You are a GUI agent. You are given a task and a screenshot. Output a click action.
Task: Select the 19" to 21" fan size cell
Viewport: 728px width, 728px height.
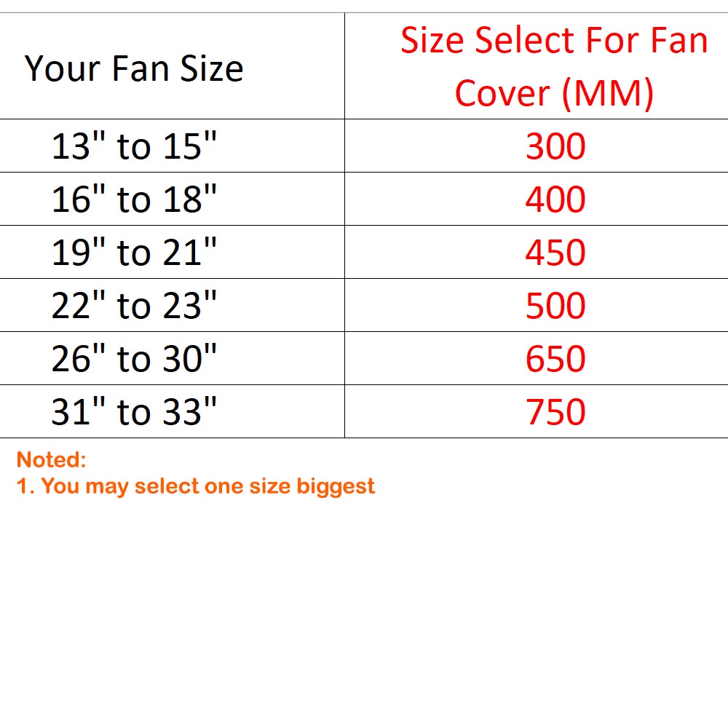(134, 253)
